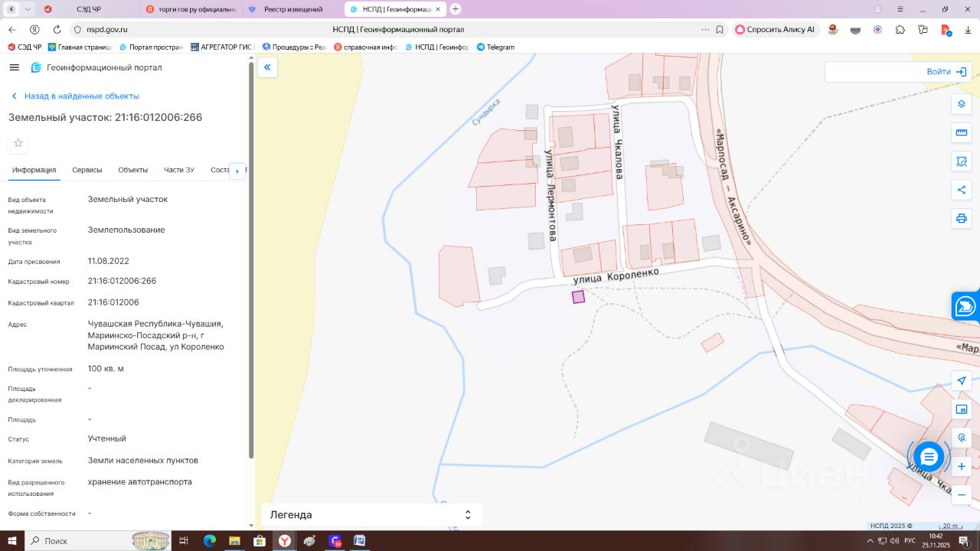Viewport: 980px width, 551px height.
Task: Add the land plot to favorites star
Action: [x=18, y=143]
